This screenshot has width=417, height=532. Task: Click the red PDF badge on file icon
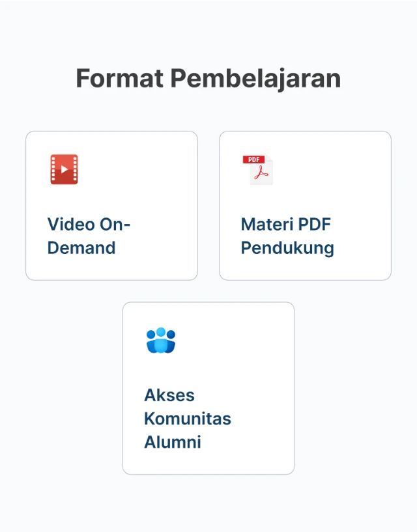[x=252, y=160]
